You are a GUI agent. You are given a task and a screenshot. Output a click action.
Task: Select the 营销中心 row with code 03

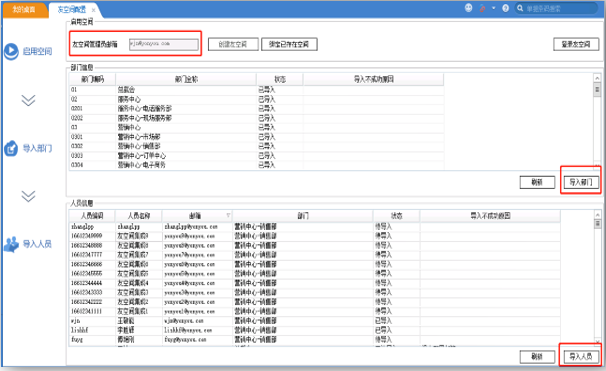tap(257, 127)
